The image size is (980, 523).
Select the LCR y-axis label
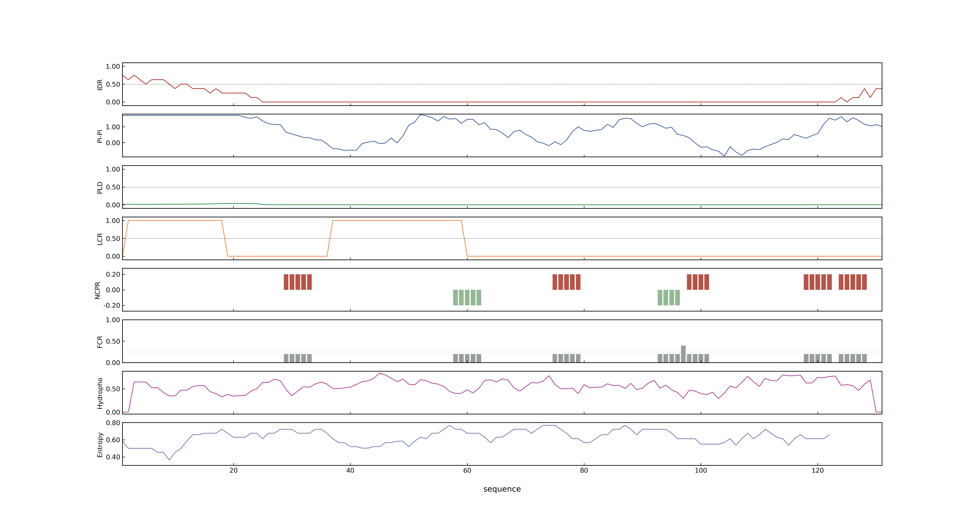(x=100, y=239)
